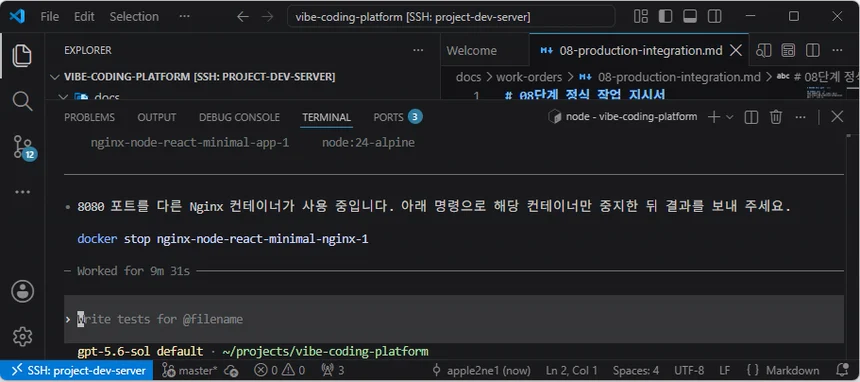The image size is (860, 382).
Task: Open the Edit menu
Action: [84, 16]
